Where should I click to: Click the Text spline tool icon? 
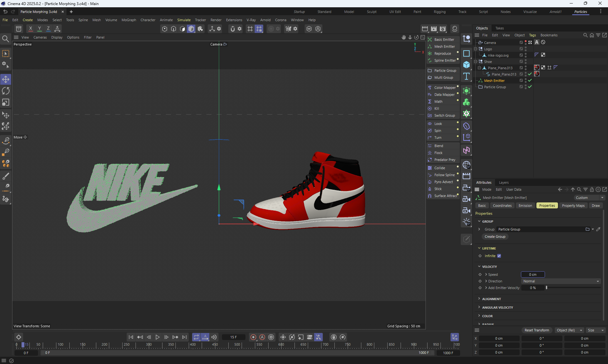(466, 76)
